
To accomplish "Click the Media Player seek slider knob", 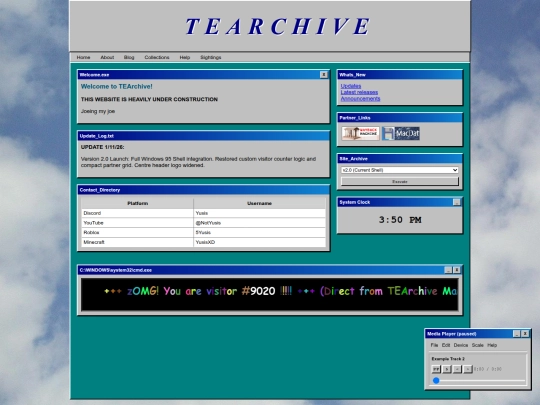I will (436, 381).
